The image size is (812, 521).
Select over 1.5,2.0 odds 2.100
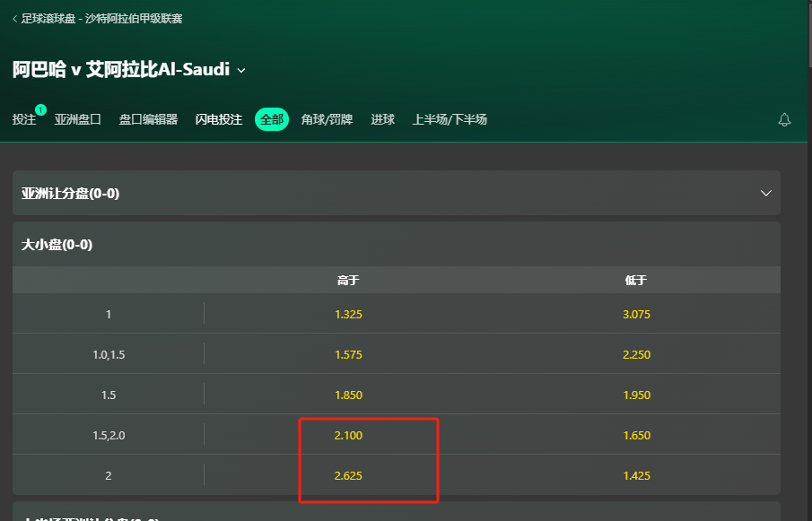pyautogui.click(x=348, y=435)
